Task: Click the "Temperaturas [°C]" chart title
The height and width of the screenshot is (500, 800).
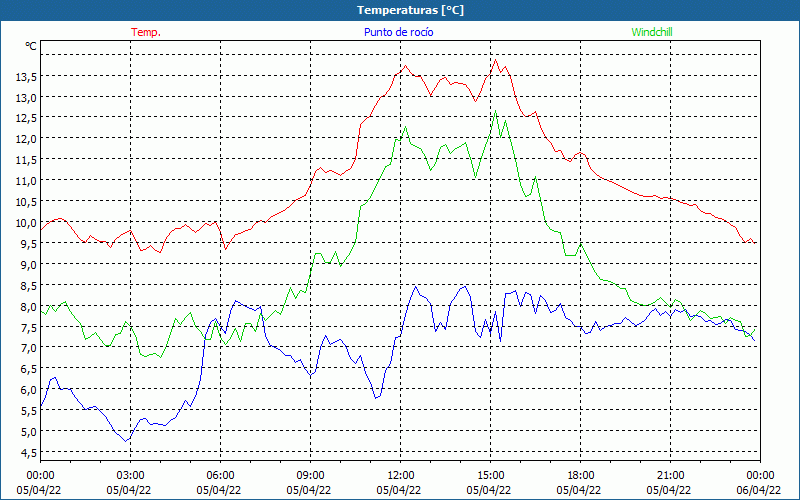Action: pos(410,10)
